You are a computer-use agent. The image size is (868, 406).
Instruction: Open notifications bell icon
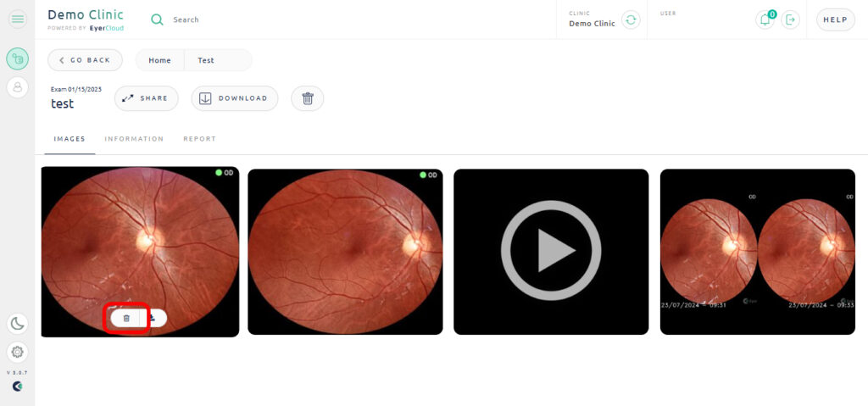[765, 20]
